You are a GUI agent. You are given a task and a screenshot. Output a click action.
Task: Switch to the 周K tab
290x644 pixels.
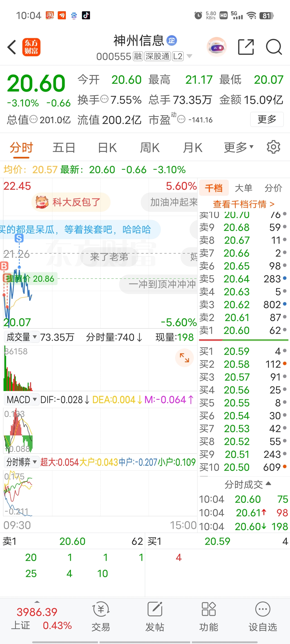point(150,147)
